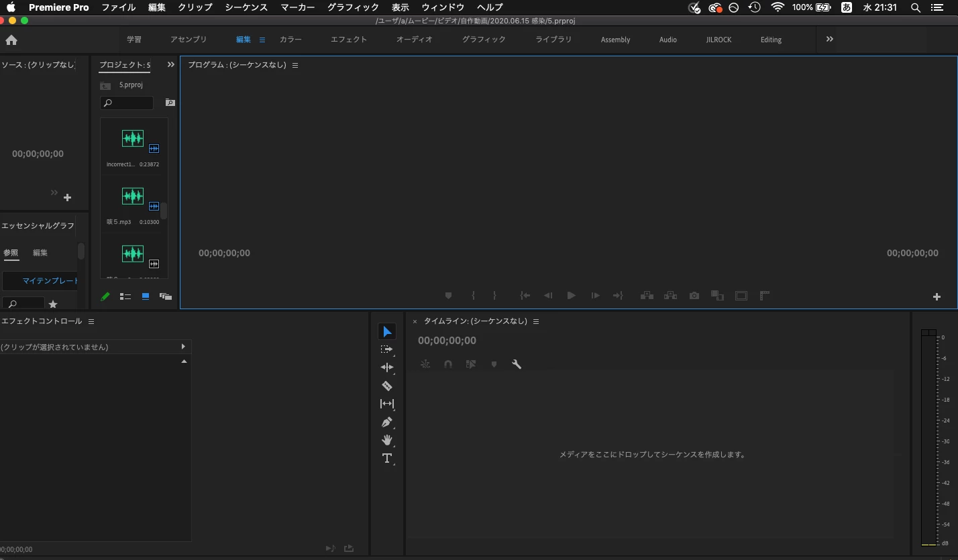Image resolution: width=958 pixels, height=560 pixels.
Task: Open Effect Controls panel menu
Action: (x=91, y=322)
